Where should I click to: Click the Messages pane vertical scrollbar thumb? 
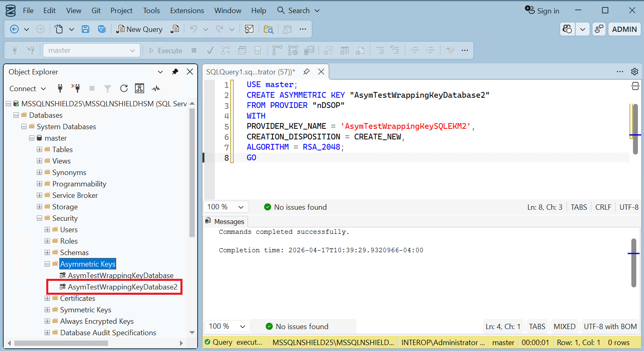(x=634, y=263)
